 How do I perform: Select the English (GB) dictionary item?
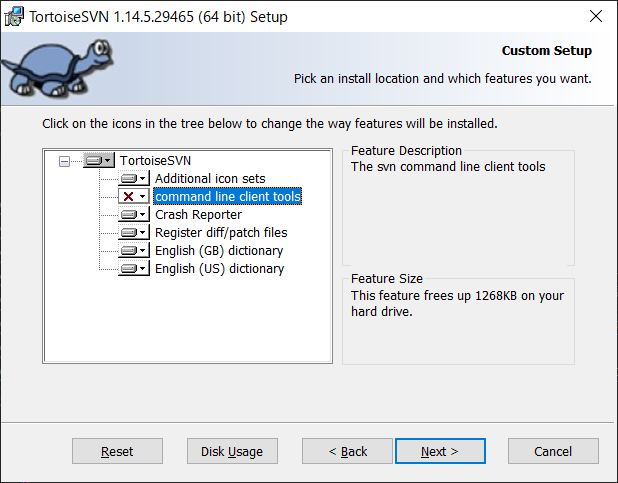click(x=219, y=250)
